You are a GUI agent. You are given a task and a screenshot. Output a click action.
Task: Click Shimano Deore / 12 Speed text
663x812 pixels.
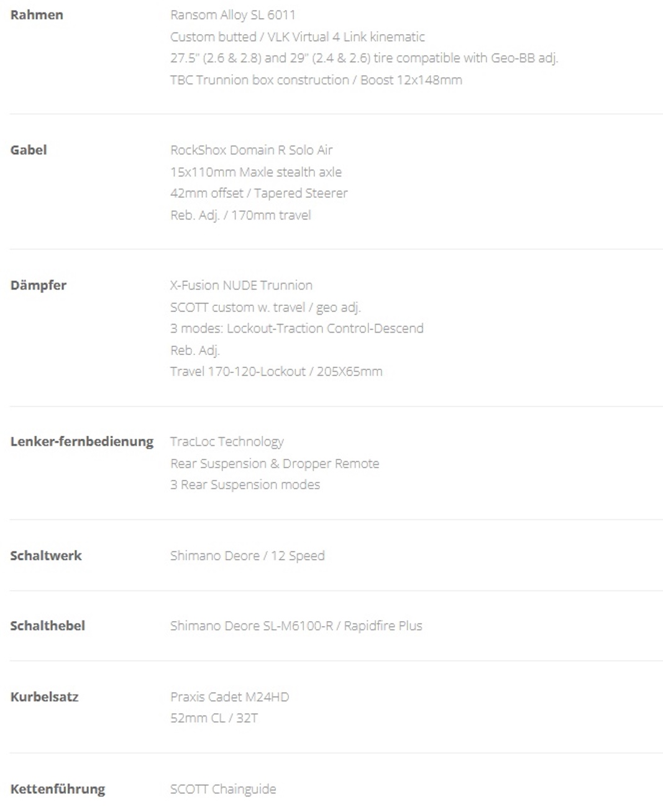pos(247,556)
